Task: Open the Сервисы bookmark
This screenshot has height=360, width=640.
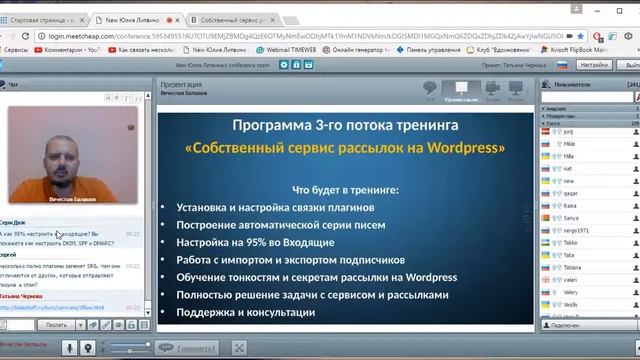Action: pyautogui.click(x=14, y=50)
